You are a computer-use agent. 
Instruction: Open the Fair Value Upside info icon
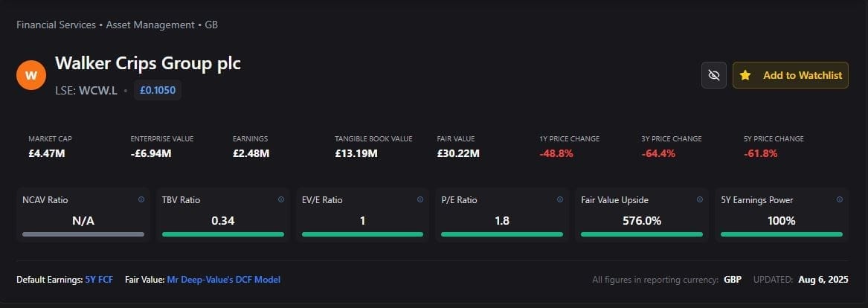click(700, 199)
